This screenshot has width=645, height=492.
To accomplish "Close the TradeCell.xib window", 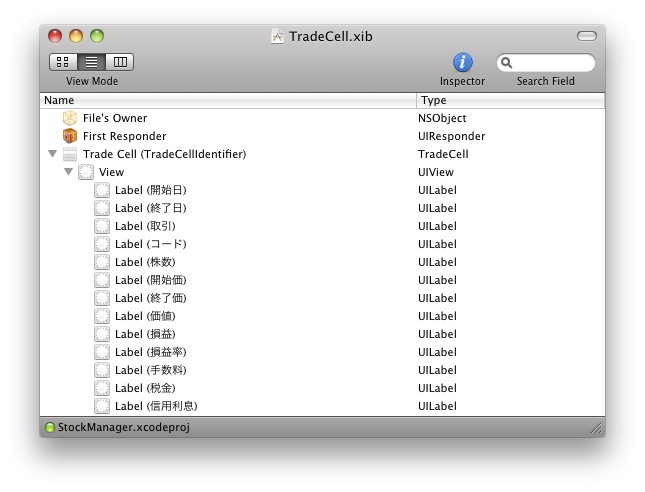I will click(55, 36).
